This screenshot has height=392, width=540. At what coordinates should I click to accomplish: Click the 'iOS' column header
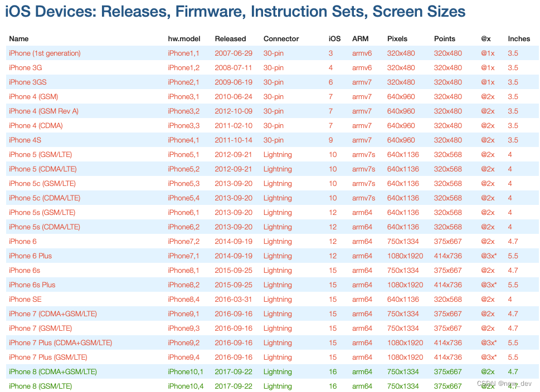[334, 39]
